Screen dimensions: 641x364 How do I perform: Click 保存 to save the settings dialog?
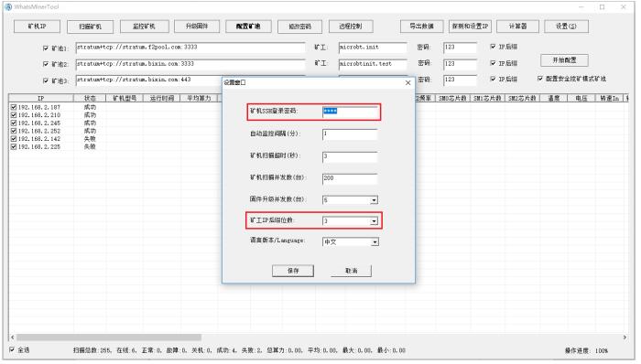[x=293, y=271]
